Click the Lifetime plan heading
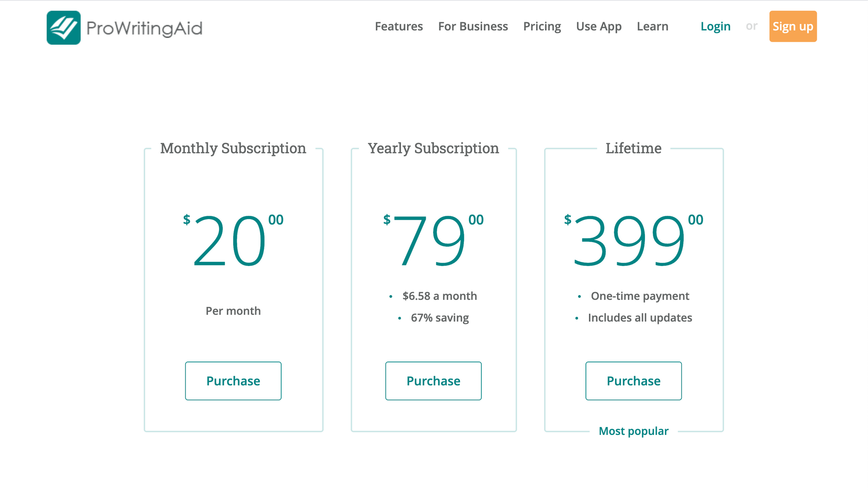Image resolution: width=868 pixels, height=490 pixels. click(634, 148)
